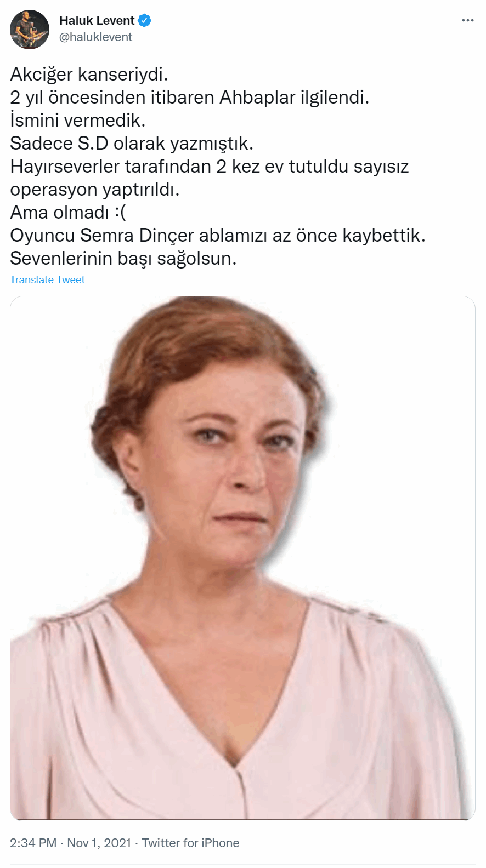Open Haluk Levent's profile avatar
The width and height of the screenshot is (486, 868).
click(30, 30)
